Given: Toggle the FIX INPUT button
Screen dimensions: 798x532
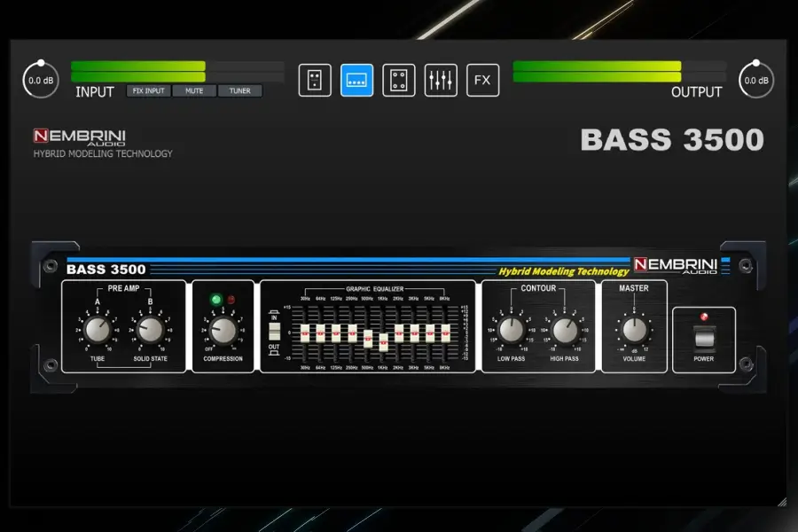Looking at the screenshot, I should click(x=149, y=90).
